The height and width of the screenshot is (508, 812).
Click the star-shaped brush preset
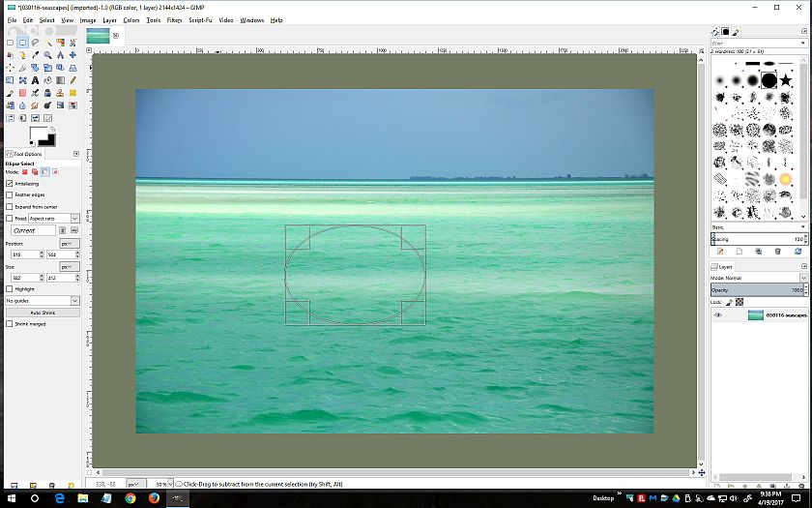[786, 79]
